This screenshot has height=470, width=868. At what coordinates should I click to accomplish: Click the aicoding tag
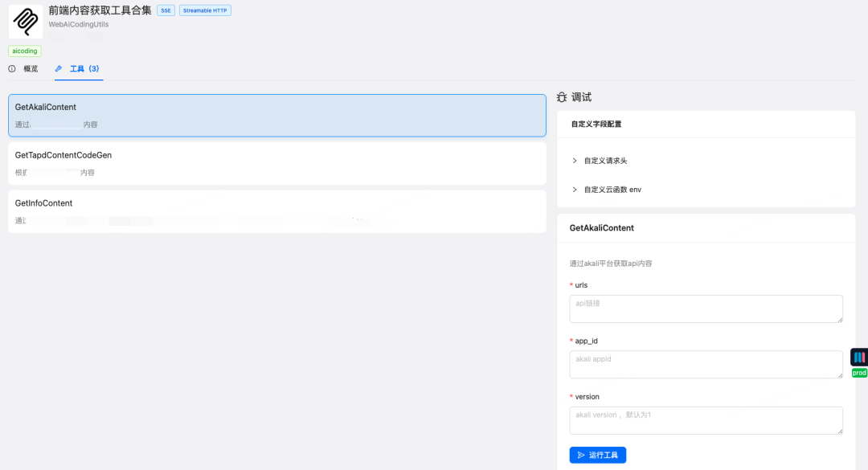click(x=25, y=51)
